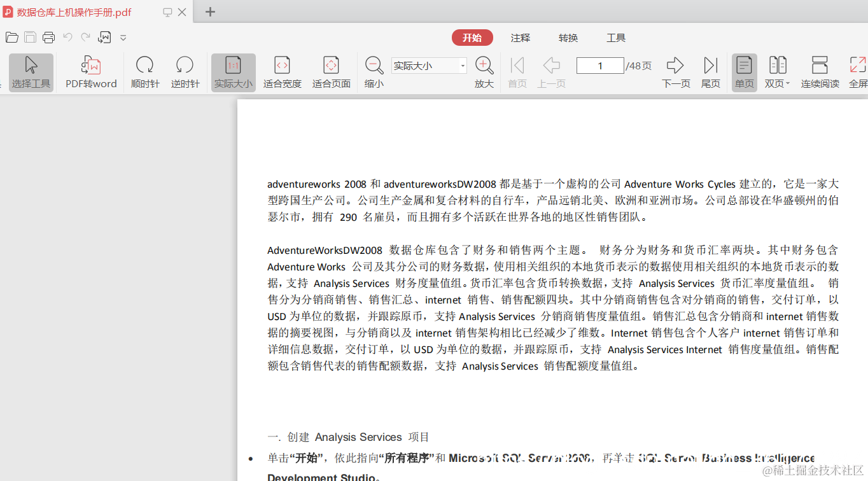Go to 下一页 next page
868x481 pixels.
click(x=675, y=73)
